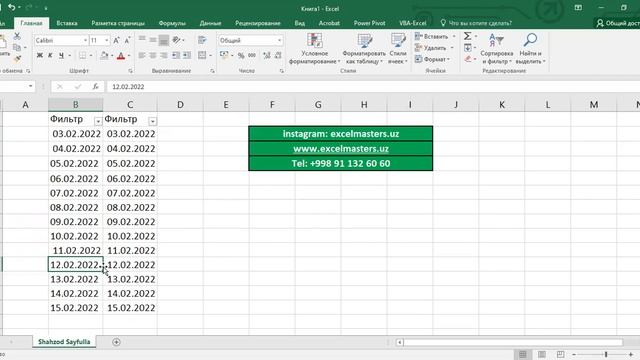Click the Fill down arrow icon
The image size is (640, 360).
click(468, 48)
